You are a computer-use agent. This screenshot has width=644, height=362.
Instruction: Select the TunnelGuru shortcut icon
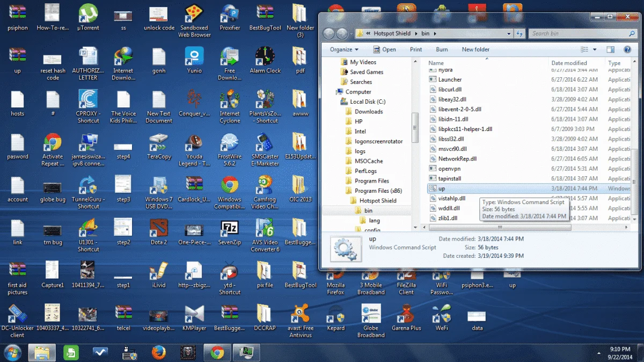pos(88,192)
